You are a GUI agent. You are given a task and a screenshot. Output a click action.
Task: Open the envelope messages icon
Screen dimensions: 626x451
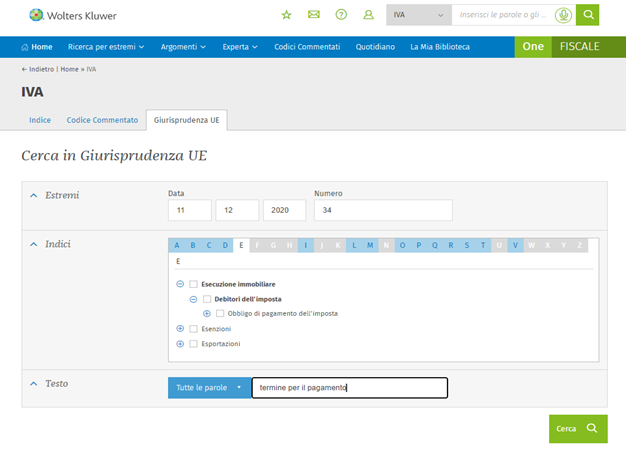tap(314, 15)
